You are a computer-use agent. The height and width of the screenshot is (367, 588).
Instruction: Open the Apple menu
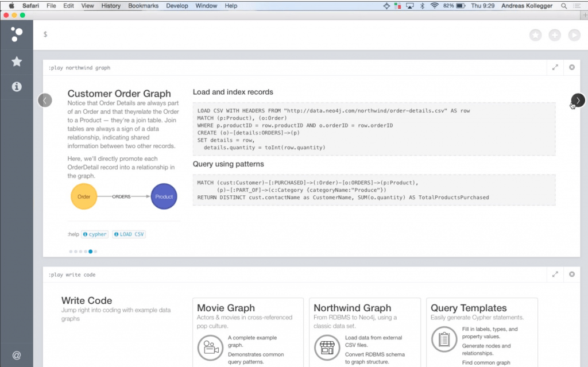(11, 6)
